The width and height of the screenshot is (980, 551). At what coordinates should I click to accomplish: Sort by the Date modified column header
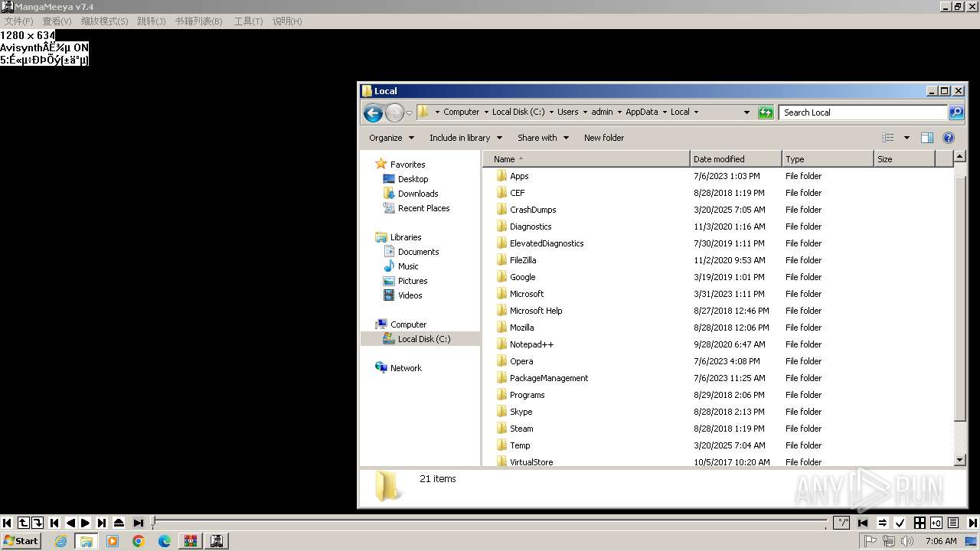736,159
